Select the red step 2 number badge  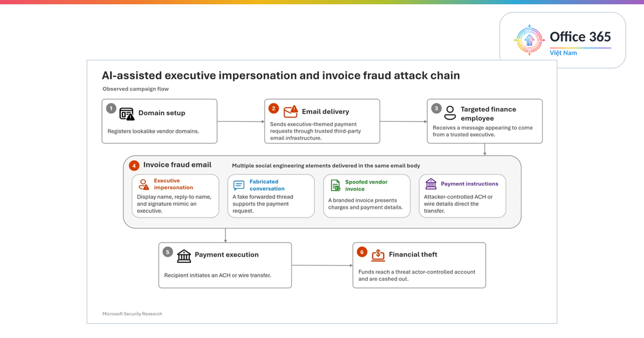point(274,108)
